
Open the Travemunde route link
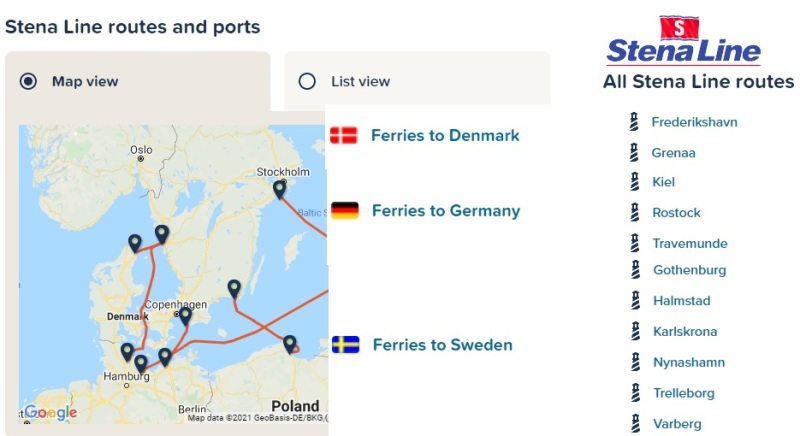[690, 243]
